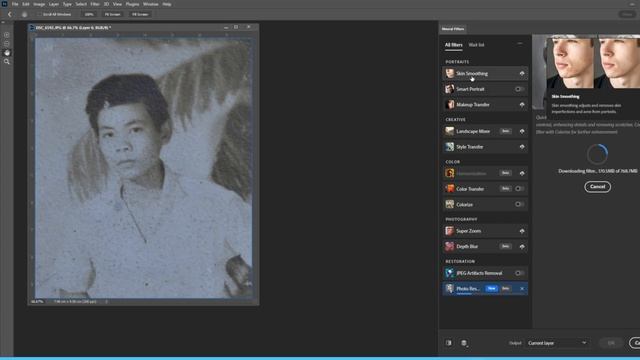Image resolution: width=640 pixels, height=360 pixels.
Task: Download the Landscape Mixer filter via cloud icon
Action: coord(522,131)
